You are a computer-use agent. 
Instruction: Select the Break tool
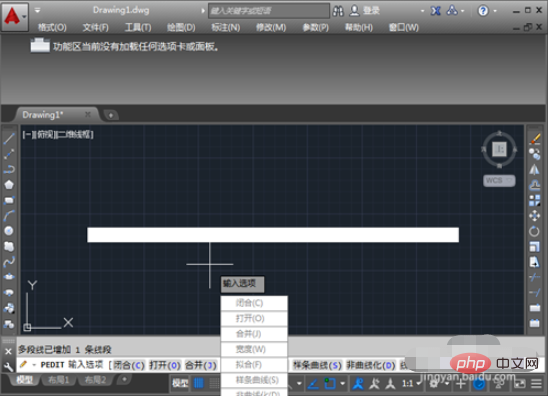535,323
